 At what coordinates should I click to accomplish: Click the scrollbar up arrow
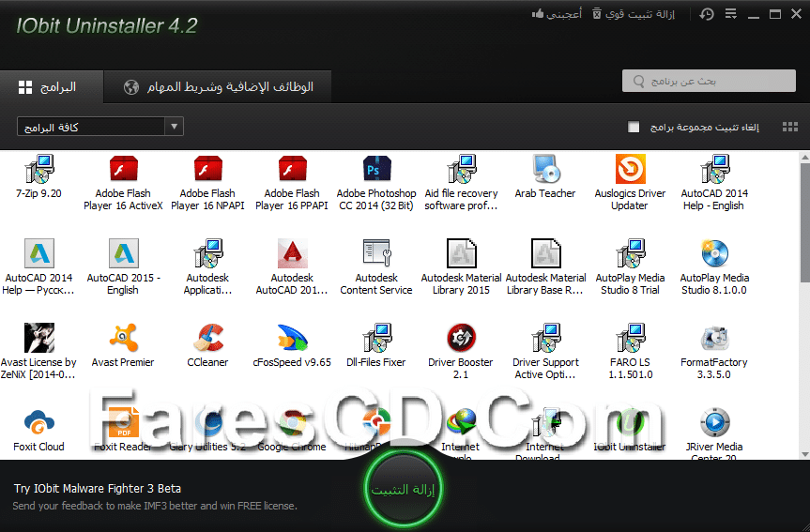tap(804, 156)
